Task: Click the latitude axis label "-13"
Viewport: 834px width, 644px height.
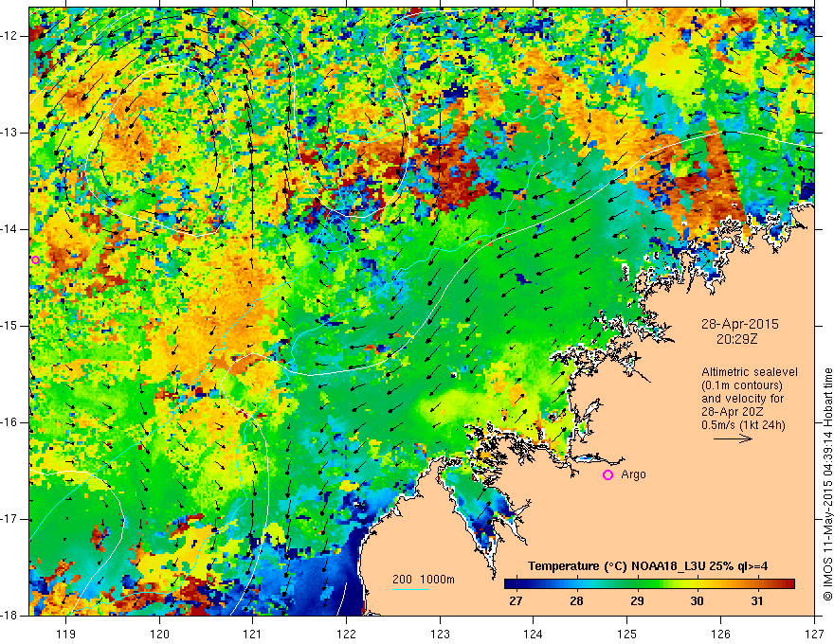Action: point(10,133)
